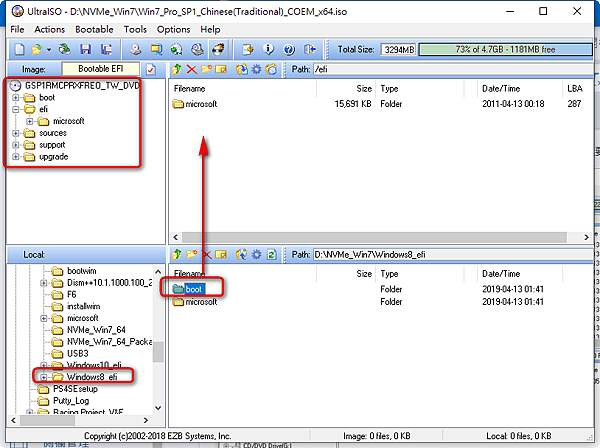Open the dropdown arrow beside the Open icon
Screen dimensions: 600x448
tap(49, 50)
